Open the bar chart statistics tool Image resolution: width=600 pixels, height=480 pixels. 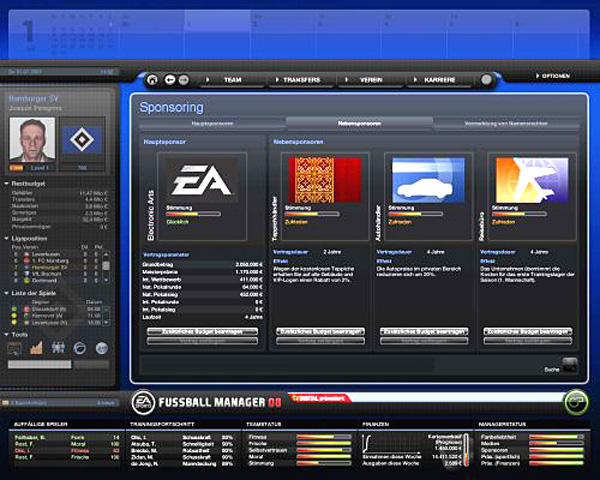36,348
